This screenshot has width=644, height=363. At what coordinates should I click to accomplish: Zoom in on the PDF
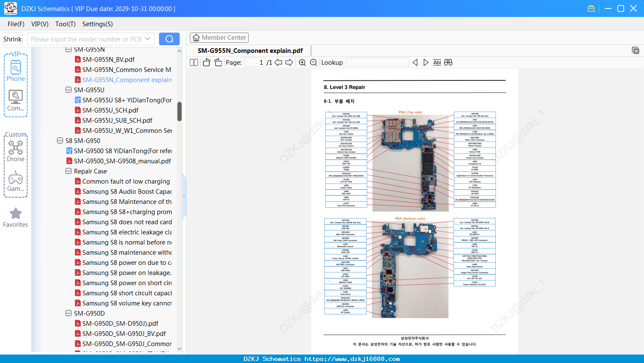tap(302, 63)
